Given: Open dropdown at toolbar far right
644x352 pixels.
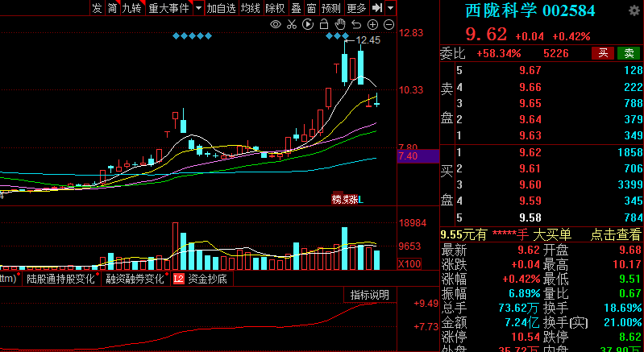Looking at the screenshot, I should coord(391,8).
